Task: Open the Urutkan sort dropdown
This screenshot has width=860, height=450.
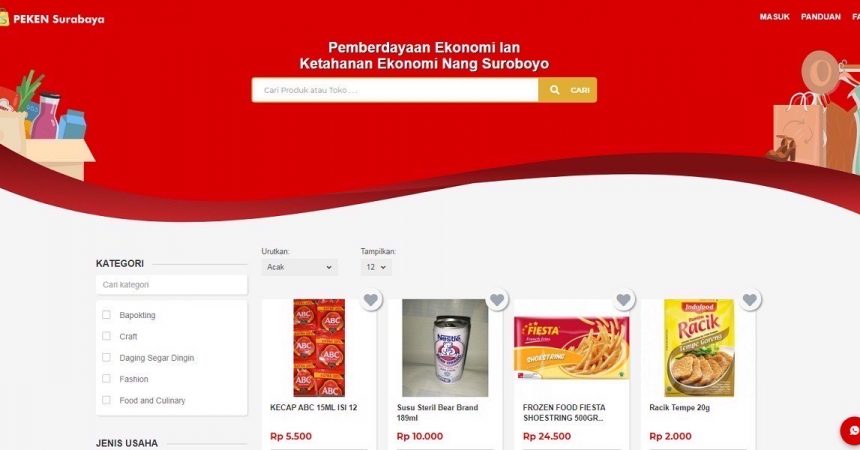Action: [x=299, y=267]
